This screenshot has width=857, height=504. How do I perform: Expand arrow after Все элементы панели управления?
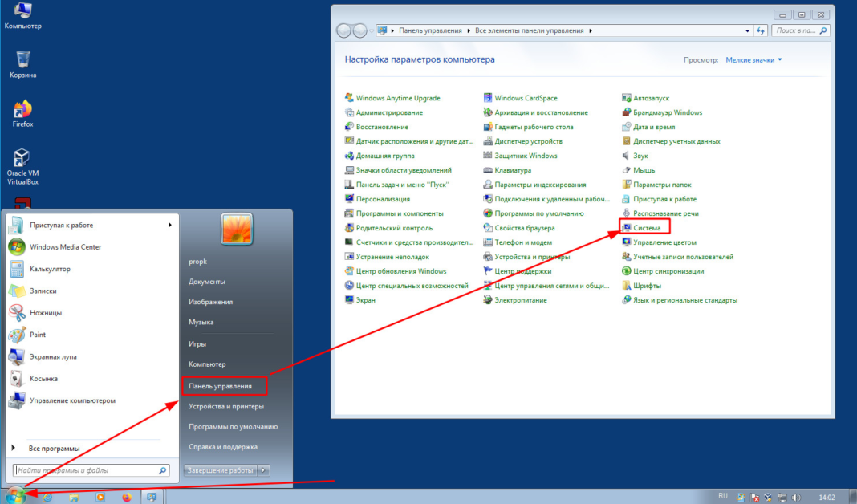pyautogui.click(x=591, y=30)
